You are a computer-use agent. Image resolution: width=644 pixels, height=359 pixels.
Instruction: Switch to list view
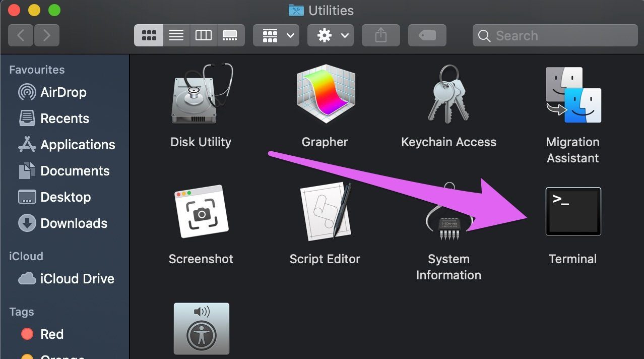(x=176, y=35)
